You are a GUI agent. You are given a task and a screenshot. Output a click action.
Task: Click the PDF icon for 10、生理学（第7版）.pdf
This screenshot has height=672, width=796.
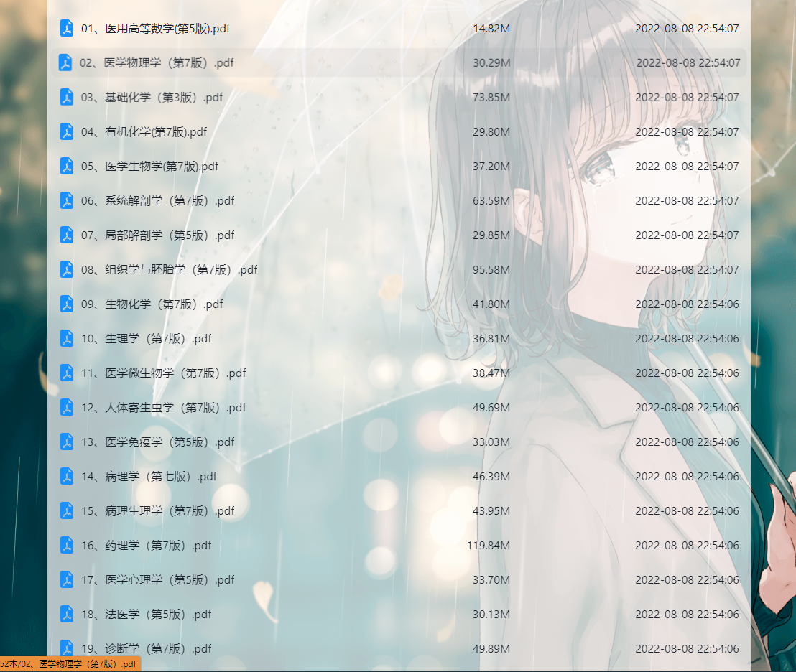coord(67,339)
